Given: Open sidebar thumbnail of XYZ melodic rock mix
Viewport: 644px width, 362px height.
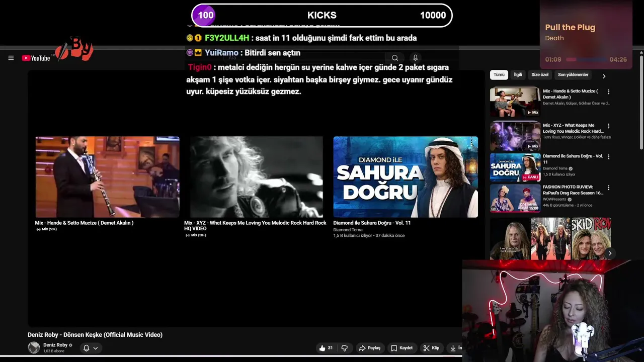Looking at the screenshot, I should (515, 136).
